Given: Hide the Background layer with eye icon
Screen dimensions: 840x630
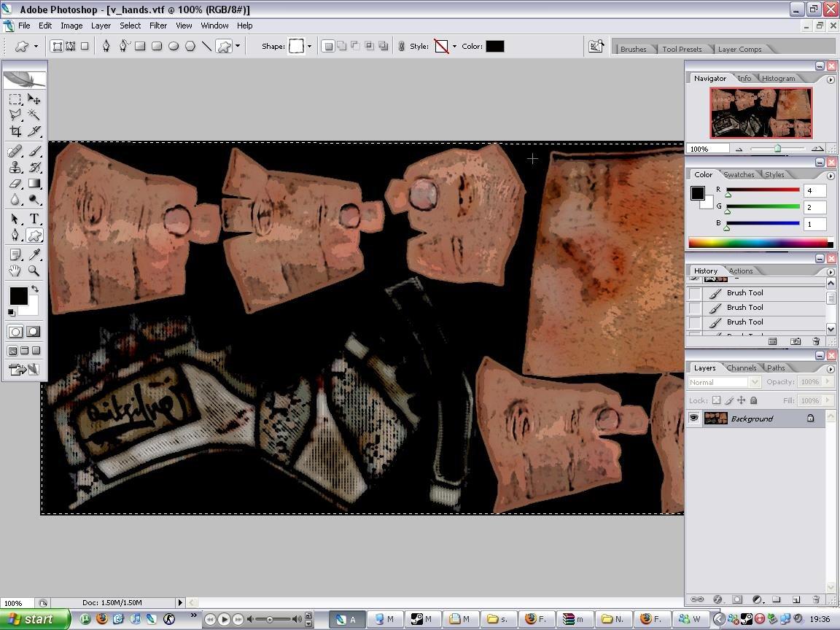Looking at the screenshot, I should pos(693,419).
